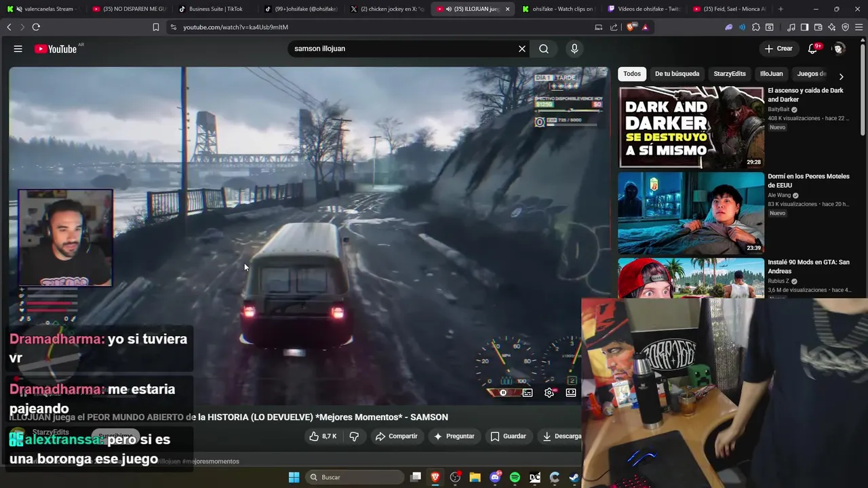Go to YouTube home via logo

tap(56, 49)
